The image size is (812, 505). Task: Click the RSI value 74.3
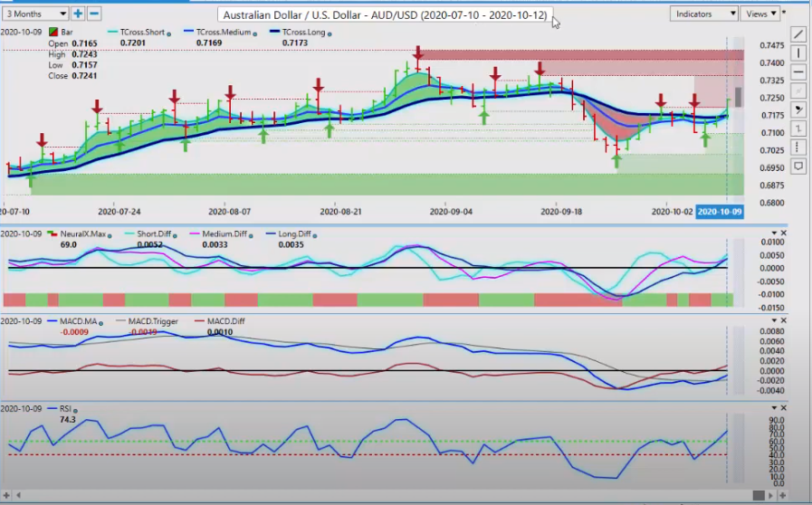pyautogui.click(x=67, y=420)
